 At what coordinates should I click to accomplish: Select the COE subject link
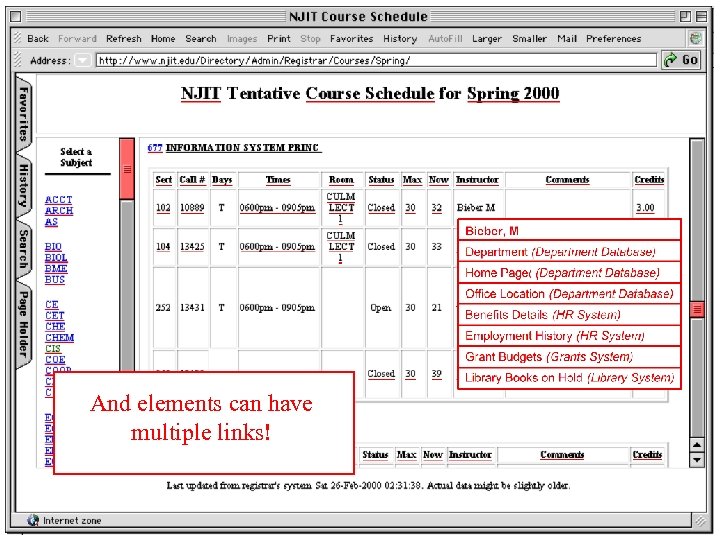(x=55, y=360)
